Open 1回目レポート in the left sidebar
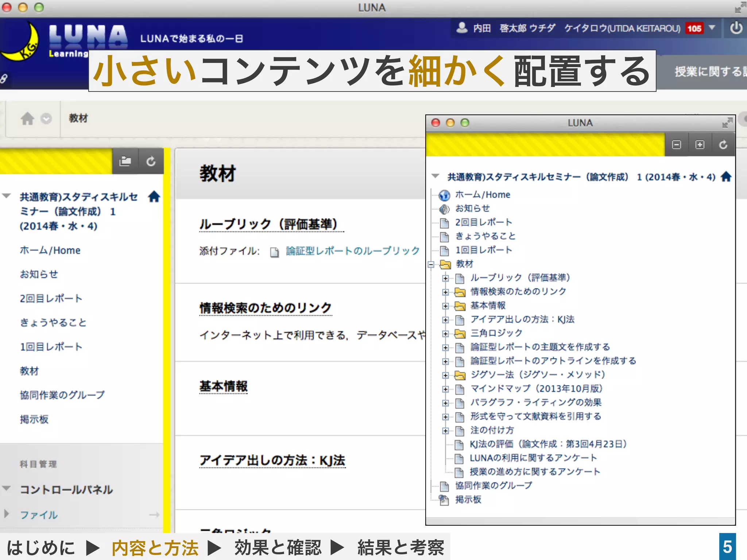Viewport: 747px width, 560px height. tap(51, 347)
